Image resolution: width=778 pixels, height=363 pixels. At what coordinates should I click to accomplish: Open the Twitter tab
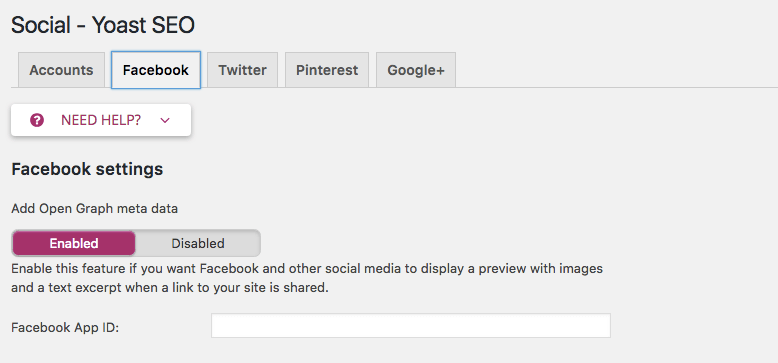click(243, 70)
